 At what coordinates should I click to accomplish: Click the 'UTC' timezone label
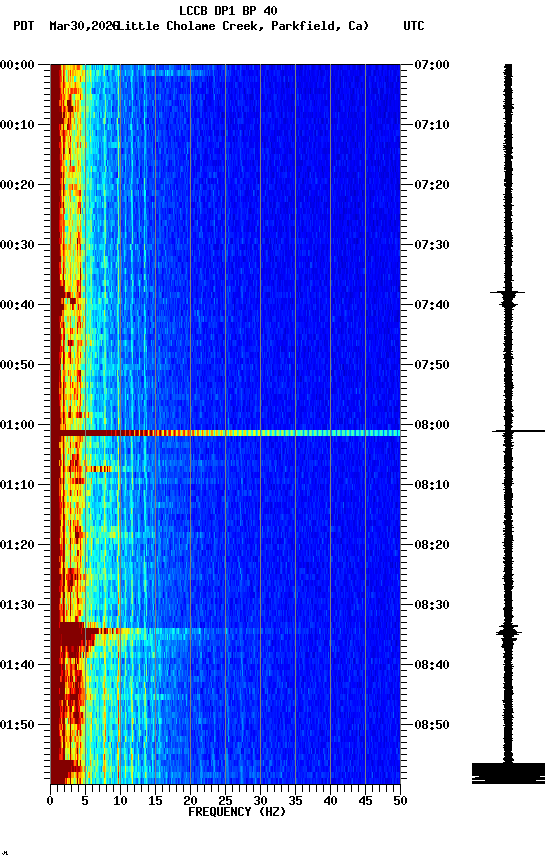(x=414, y=26)
